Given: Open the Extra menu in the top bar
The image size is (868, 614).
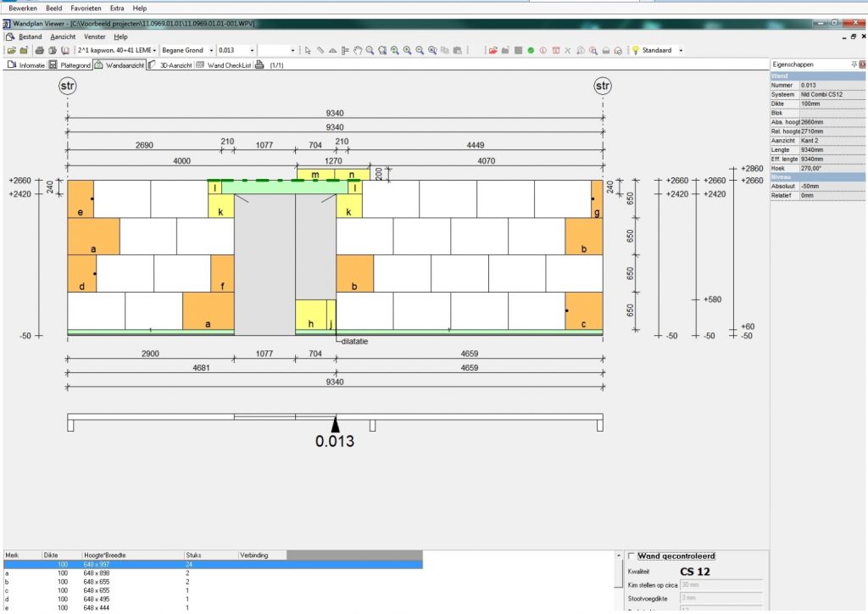Looking at the screenshot, I should point(117,8).
